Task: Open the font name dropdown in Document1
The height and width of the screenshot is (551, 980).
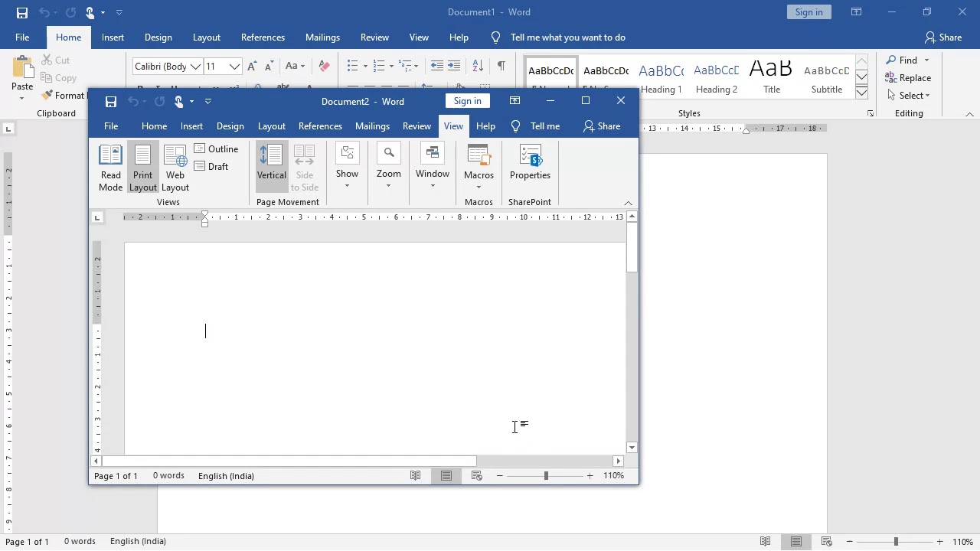Action: point(196,67)
